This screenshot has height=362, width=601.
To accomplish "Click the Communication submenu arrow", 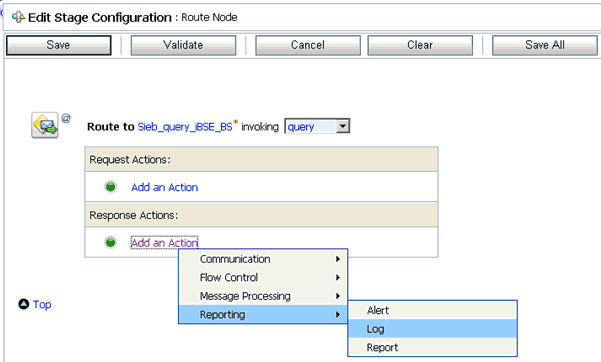I will tap(338, 259).
